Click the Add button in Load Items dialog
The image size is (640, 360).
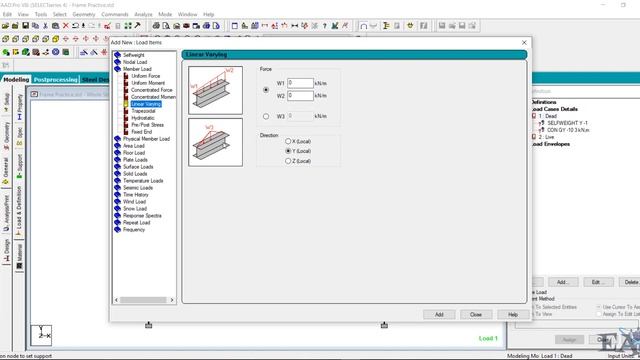point(439,314)
